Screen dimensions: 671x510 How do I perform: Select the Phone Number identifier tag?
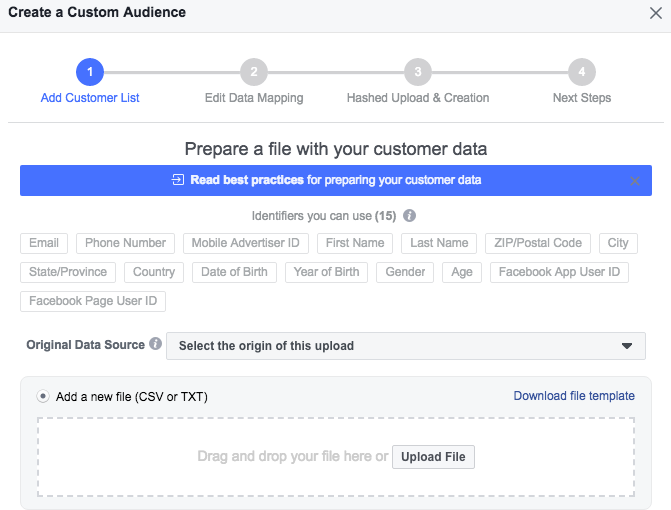tap(125, 243)
